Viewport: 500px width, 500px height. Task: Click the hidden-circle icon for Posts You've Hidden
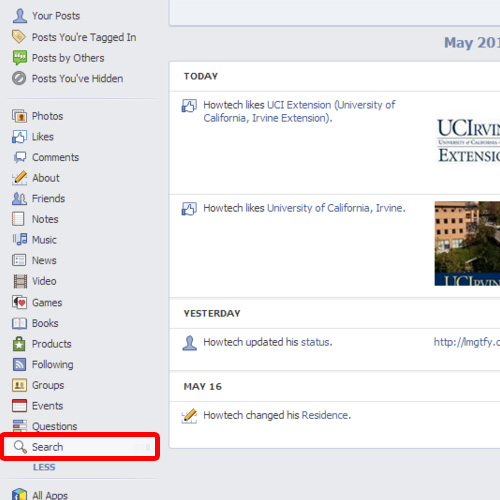(19, 78)
